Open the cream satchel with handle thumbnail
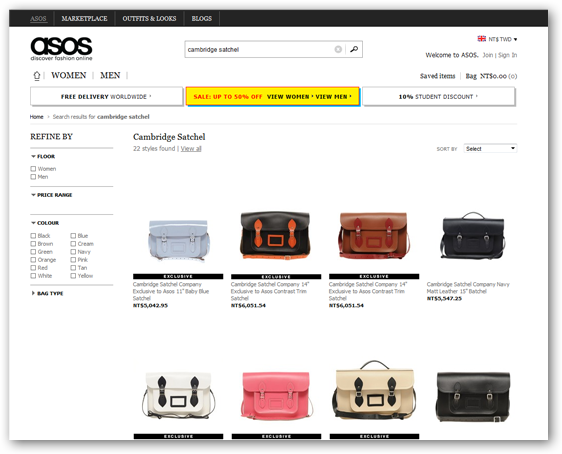562x454 pixels. tap(374, 390)
